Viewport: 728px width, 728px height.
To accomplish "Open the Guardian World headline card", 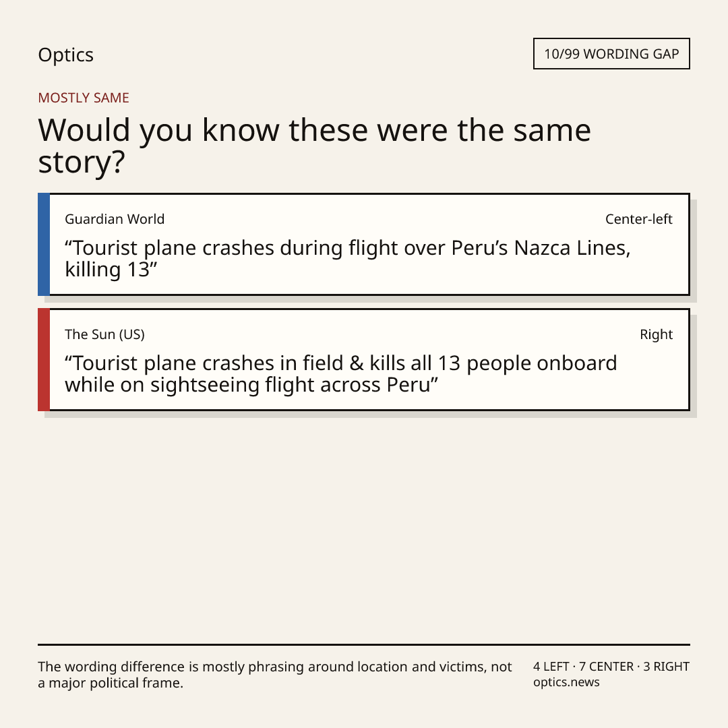I will coord(364,244).
